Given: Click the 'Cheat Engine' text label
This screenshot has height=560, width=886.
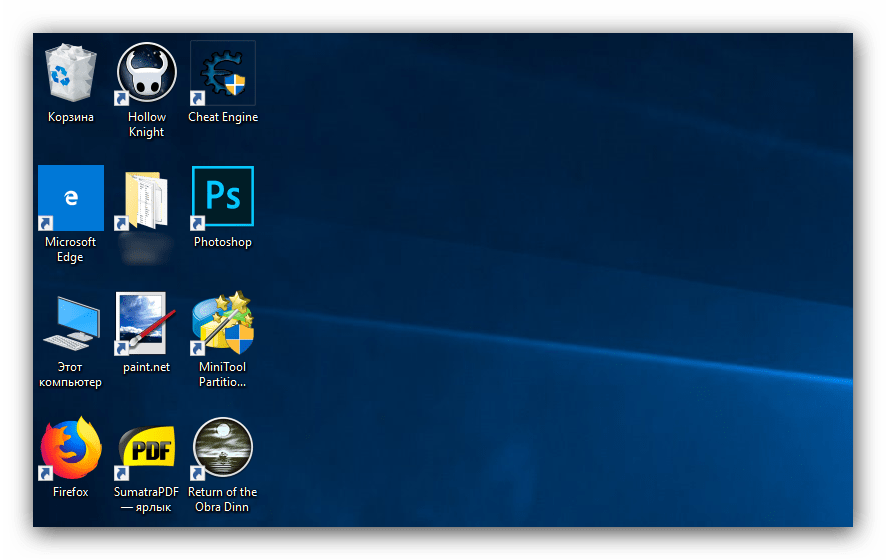Looking at the screenshot, I should (x=223, y=117).
